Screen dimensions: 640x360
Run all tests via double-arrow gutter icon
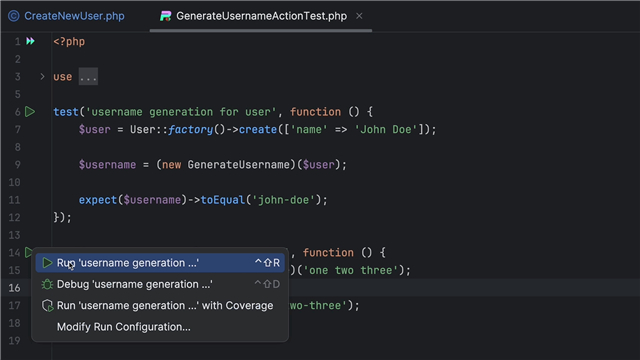tap(31, 41)
